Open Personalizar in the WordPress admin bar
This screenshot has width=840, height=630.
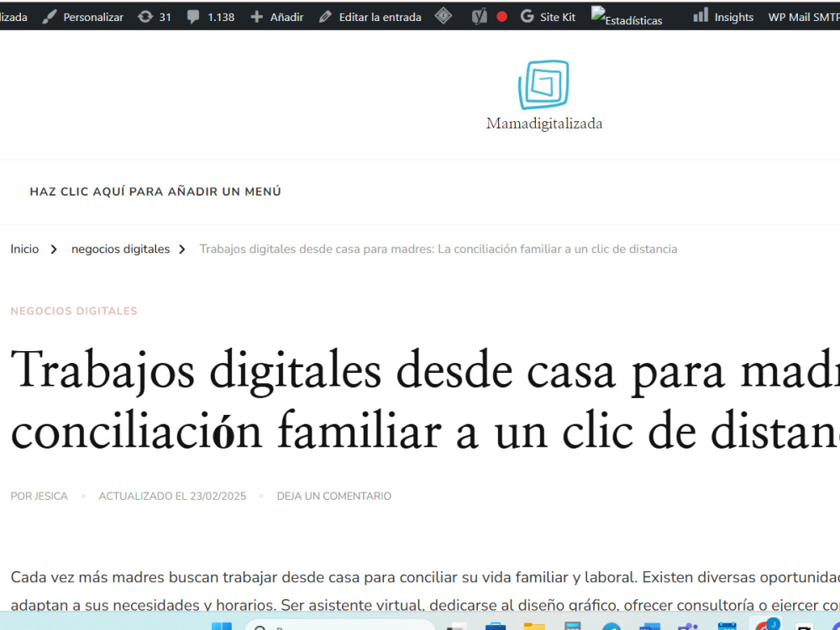82,17
